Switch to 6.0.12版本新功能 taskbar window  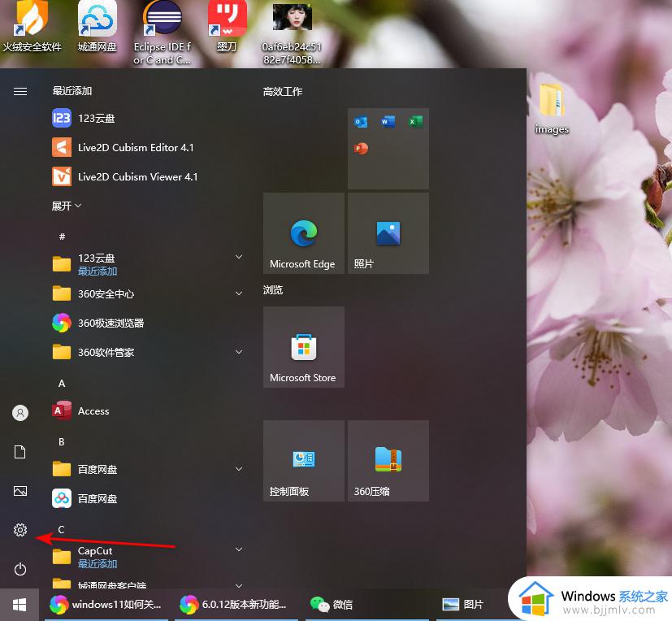(x=236, y=605)
